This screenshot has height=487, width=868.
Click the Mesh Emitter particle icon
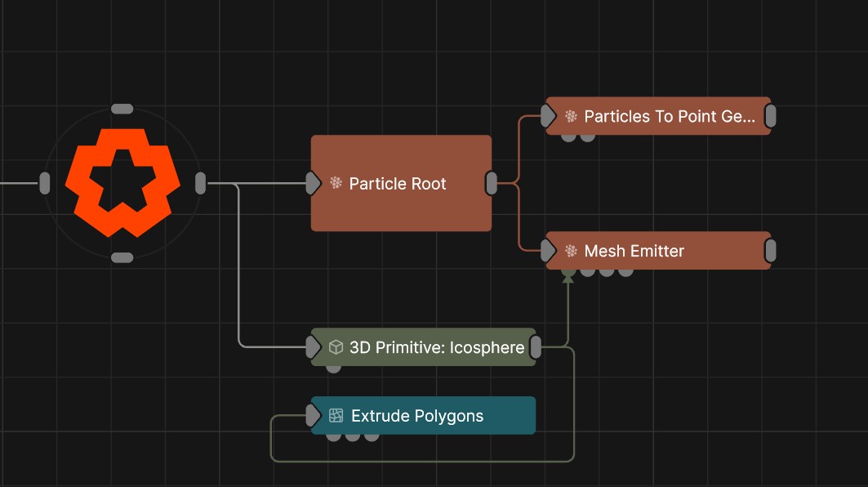(x=571, y=251)
